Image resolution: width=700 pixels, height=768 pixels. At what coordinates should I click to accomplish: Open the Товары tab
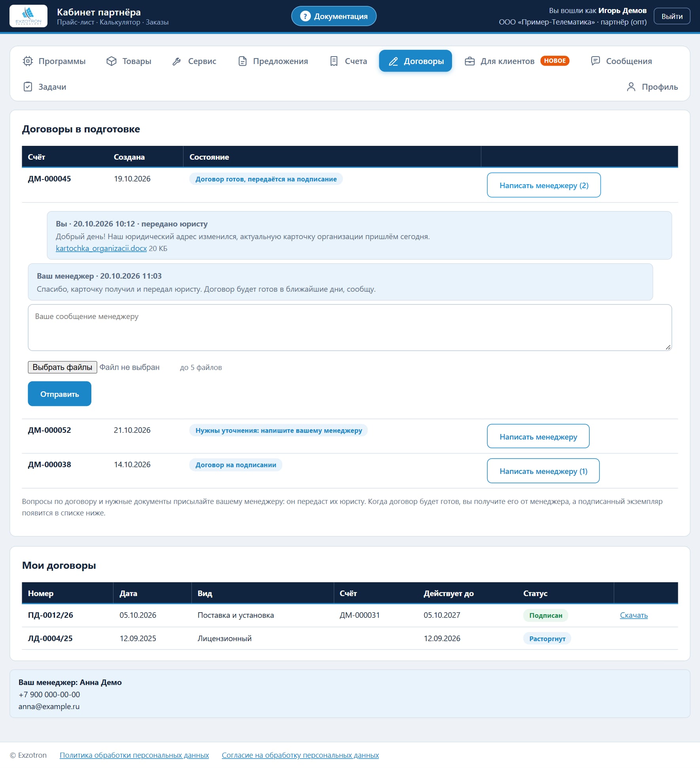(x=129, y=61)
